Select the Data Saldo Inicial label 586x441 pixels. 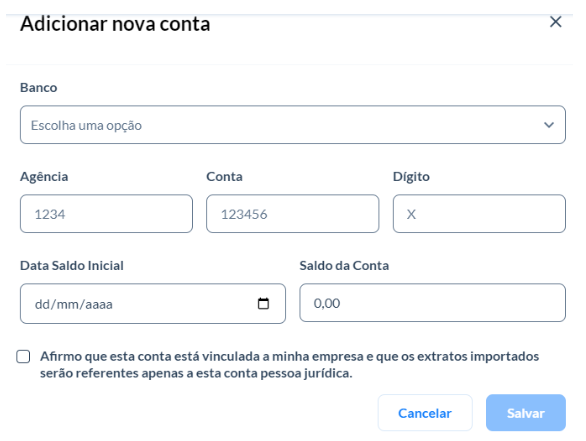tap(72, 266)
